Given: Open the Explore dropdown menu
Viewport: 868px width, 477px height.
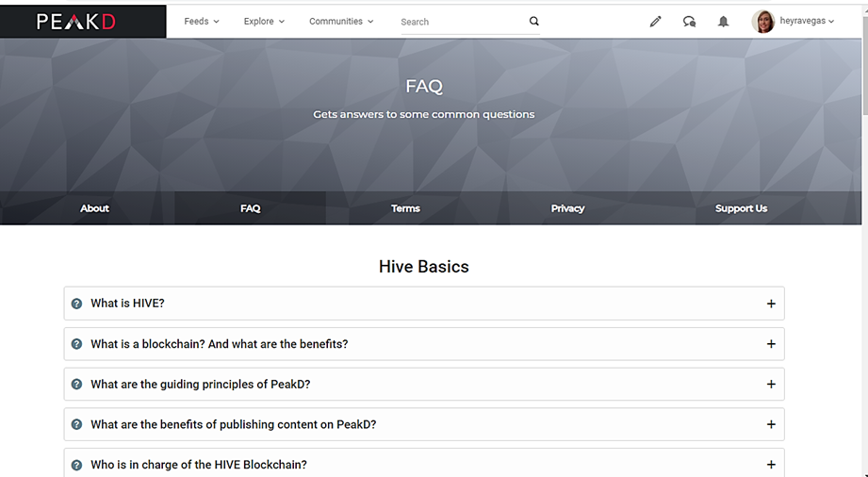Looking at the screenshot, I should [264, 21].
